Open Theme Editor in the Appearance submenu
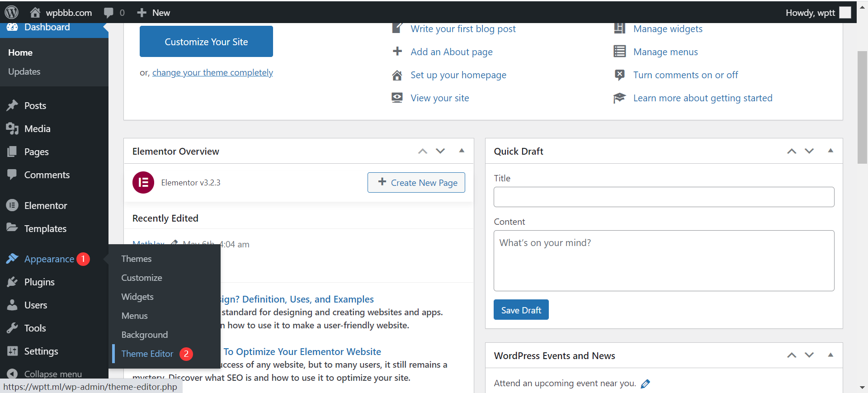 click(147, 354)
